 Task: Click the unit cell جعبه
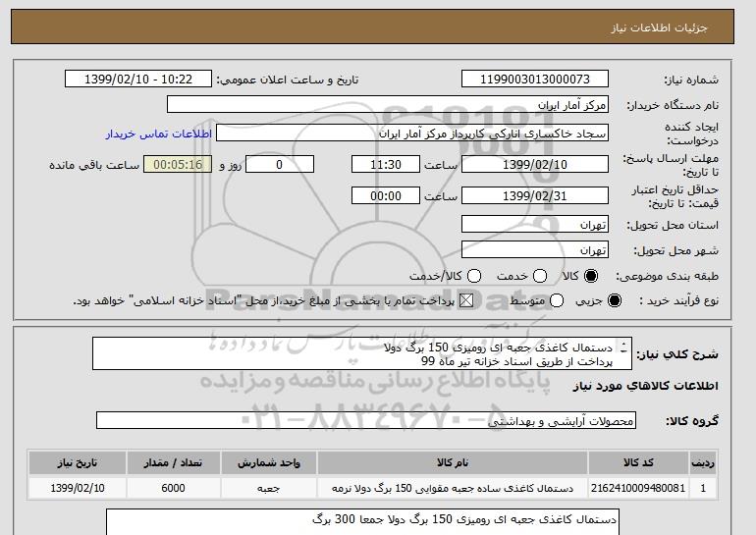pos(269,488)
